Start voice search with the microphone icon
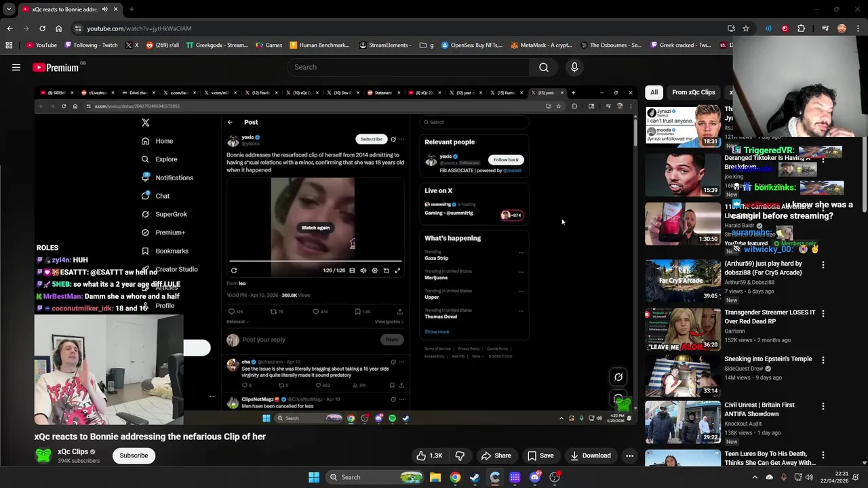The image size is (868, 488). 574,67
